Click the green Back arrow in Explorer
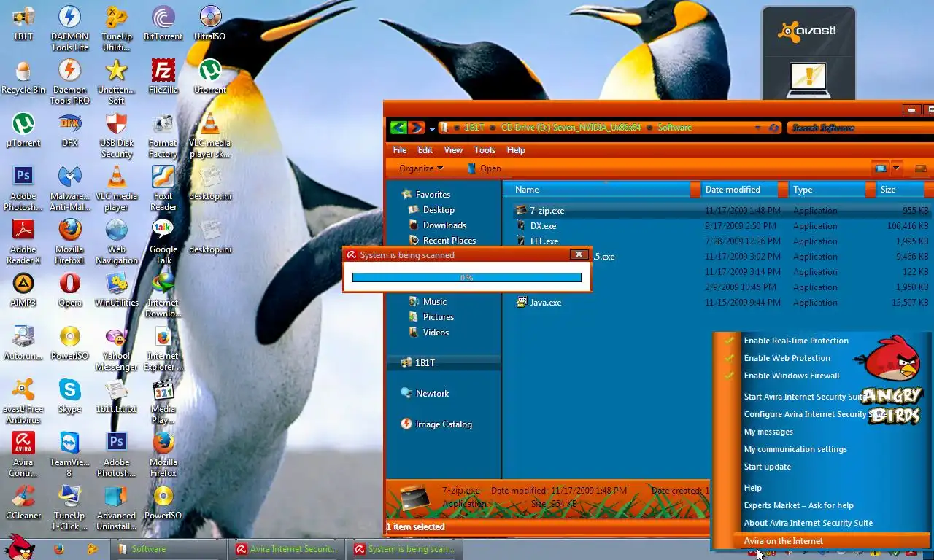This screenshot has width=934, height=560. click(398, 128)
